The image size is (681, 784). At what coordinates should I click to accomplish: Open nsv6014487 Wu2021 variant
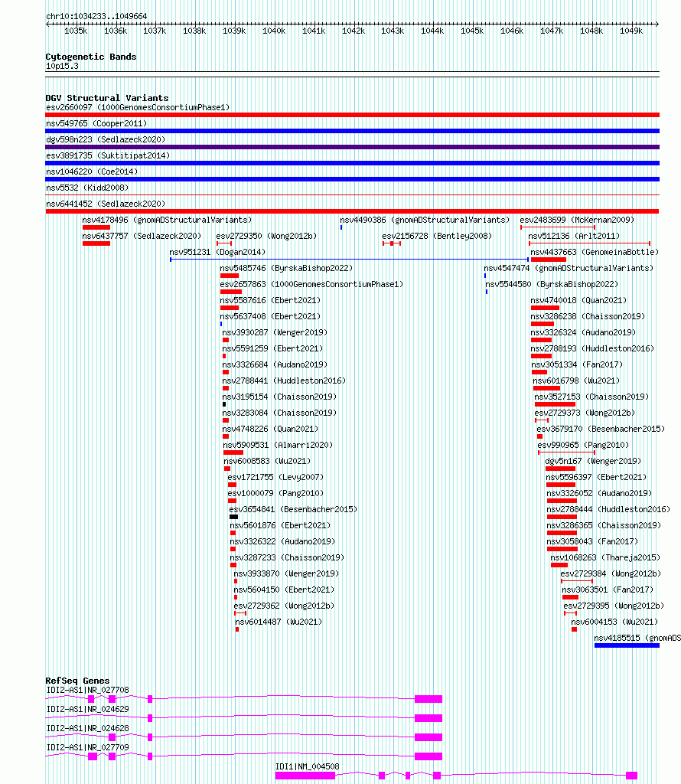pos(279,622)
